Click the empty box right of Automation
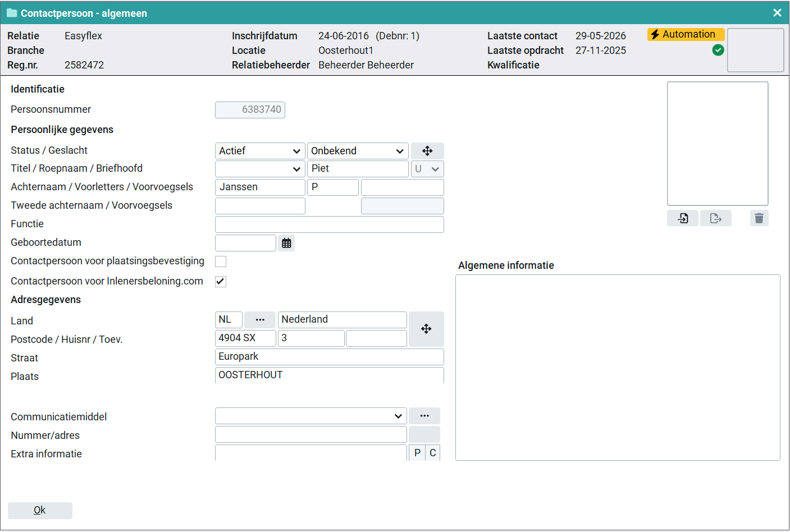The width and height of the screenshot is (790, 532). click(x=756, y=50)
